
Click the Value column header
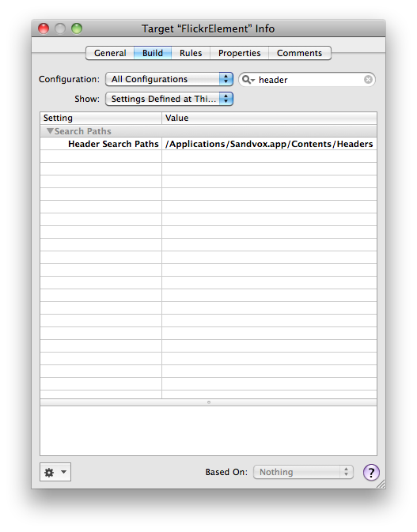click(x=269, y=118)
